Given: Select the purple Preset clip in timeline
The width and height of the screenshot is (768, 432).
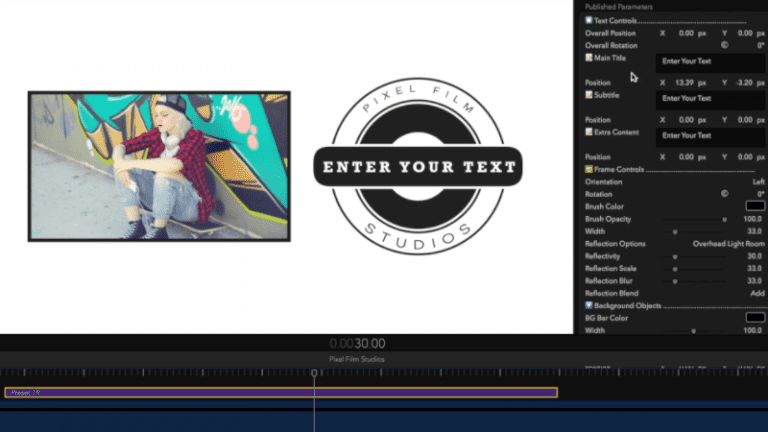Looking at the screenshot, I should (281, 392).
